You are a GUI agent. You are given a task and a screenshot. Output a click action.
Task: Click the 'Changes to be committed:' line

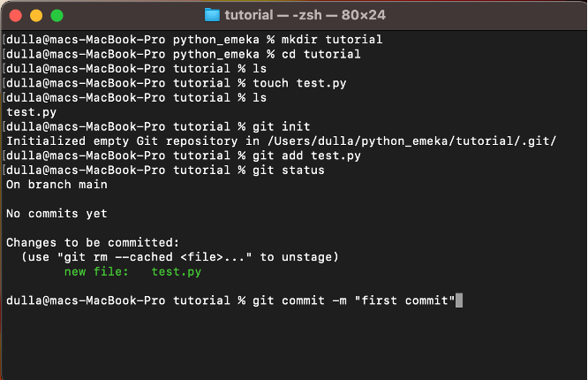(x=93, y=242)
